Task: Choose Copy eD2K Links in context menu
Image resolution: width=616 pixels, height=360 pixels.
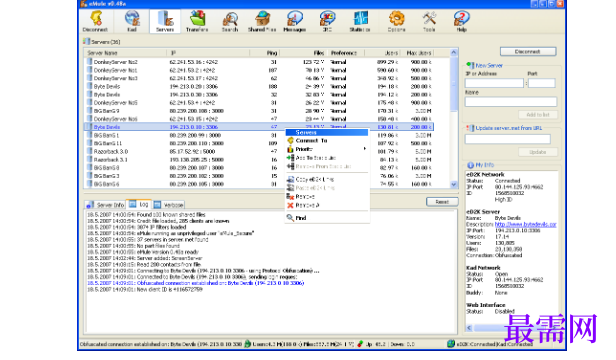Action: 327,179
